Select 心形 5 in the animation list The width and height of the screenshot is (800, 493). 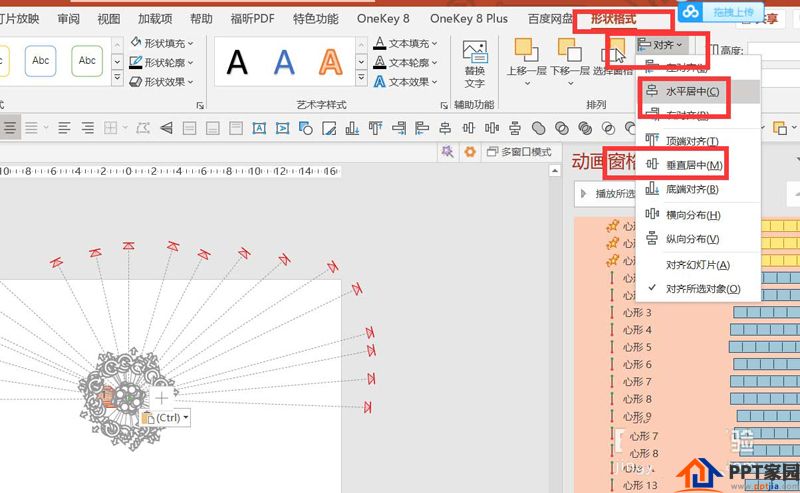637,347
